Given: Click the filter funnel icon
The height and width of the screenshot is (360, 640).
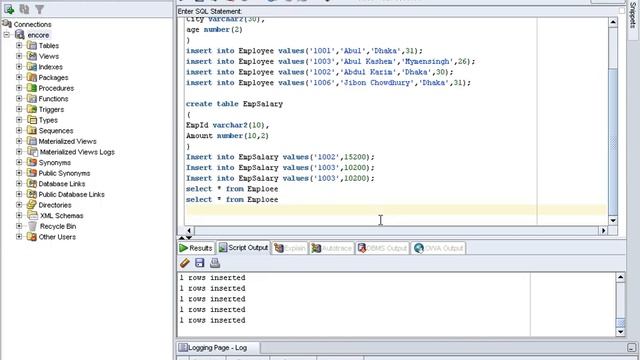Looking at the screenshot, I should coord(39,9).
